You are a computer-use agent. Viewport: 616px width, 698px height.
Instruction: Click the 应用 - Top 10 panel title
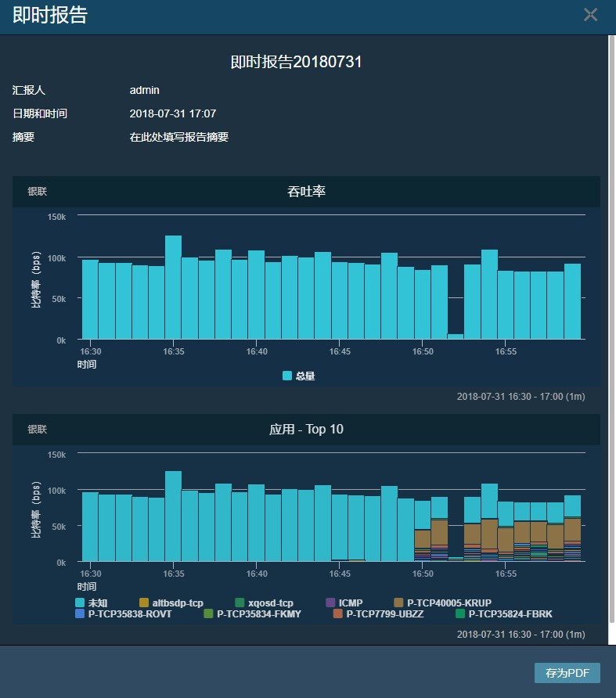(306, 429)
